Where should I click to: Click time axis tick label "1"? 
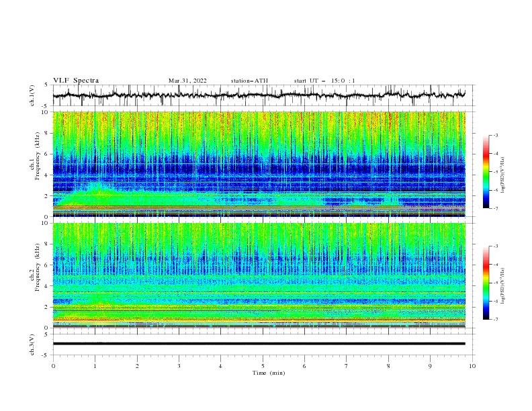pyautogui.click(x=95, y=366)
